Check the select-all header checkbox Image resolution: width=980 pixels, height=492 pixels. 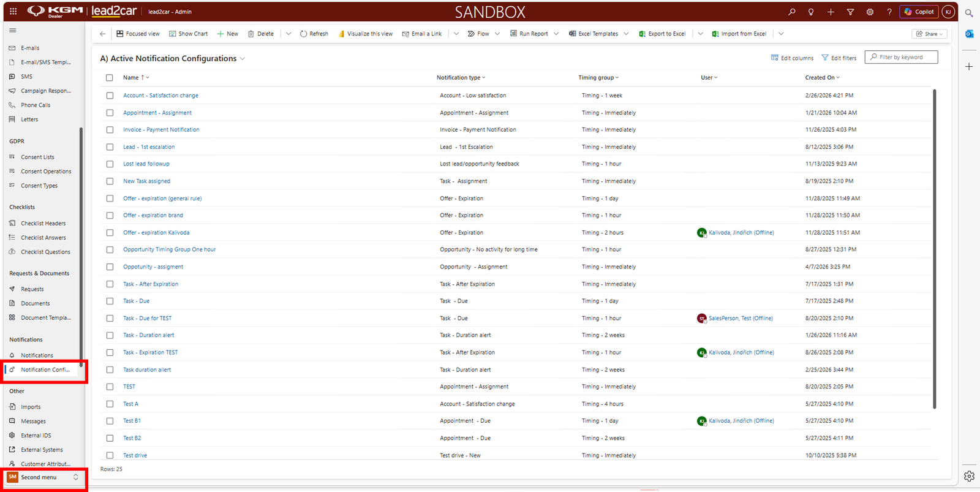click(x=110, y=78)
